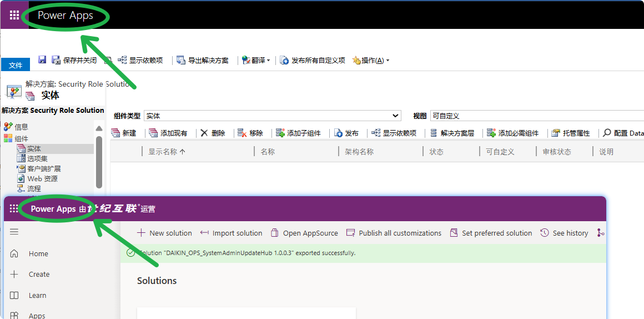
Task: Click the pipelines branch icon after See history
Action: tap(601, 233)
